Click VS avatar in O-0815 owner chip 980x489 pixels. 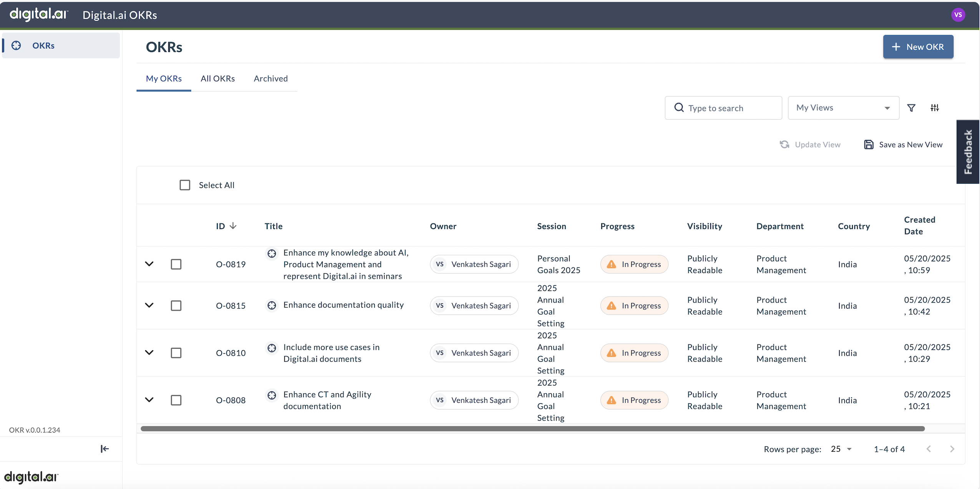pyautogui.click(x=439, y=306)
